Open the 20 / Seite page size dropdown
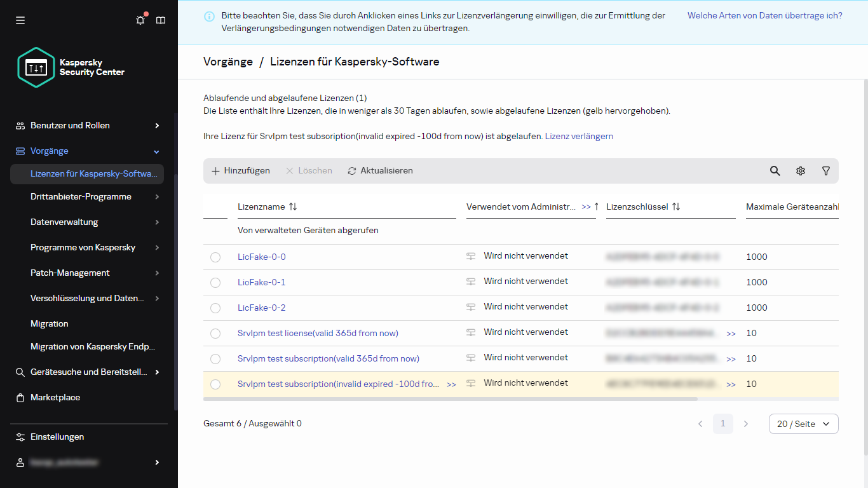This screenshot has height=488, width=868. (803, 424)
